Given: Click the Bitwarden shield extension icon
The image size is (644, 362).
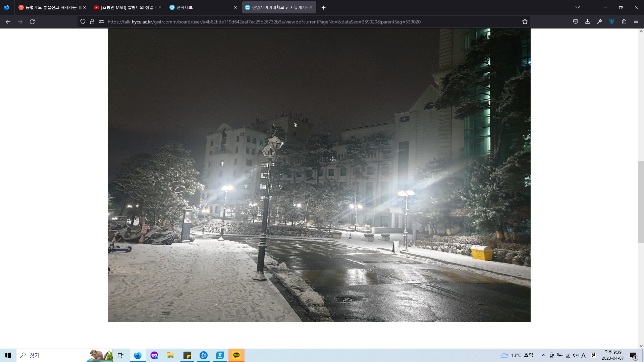Looking at the screenshot, I should (x=612, y=22).
